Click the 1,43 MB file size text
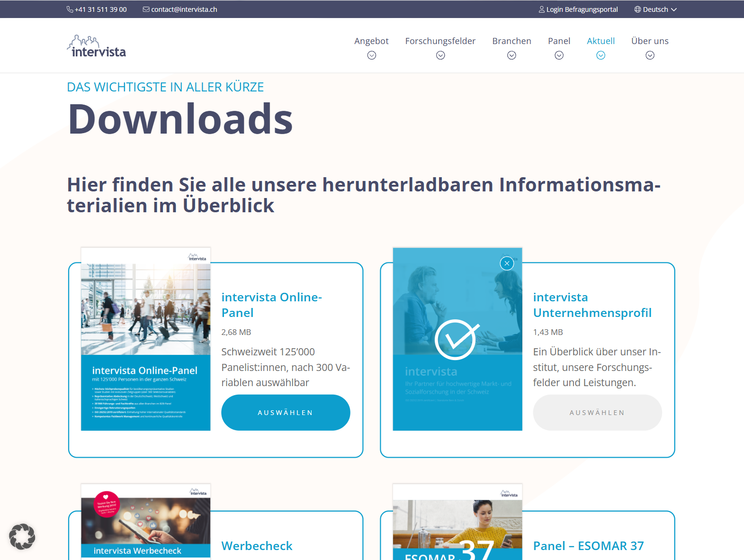This screenshot has height=560, width=744. pos(548,332)
